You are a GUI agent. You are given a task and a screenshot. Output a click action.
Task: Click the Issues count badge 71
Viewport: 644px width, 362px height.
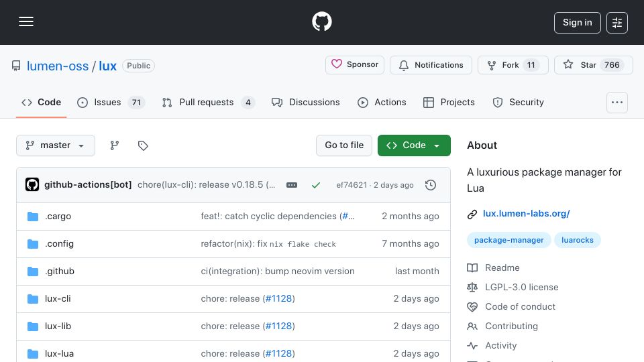pyautogui.click(x=136, y=103)
